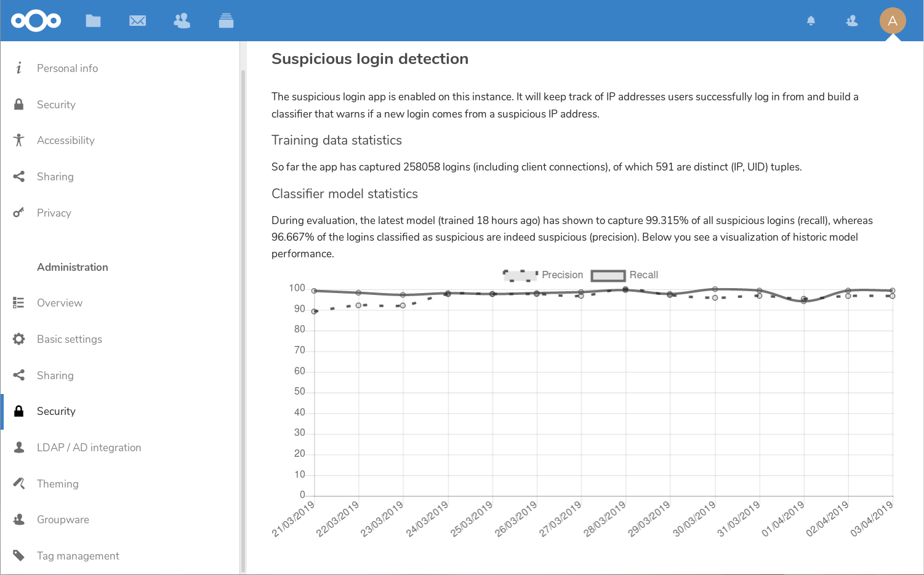The image size is (924, 575).
Task: Click the contacts silhouette in the top bar
Action: coord(851,20)
